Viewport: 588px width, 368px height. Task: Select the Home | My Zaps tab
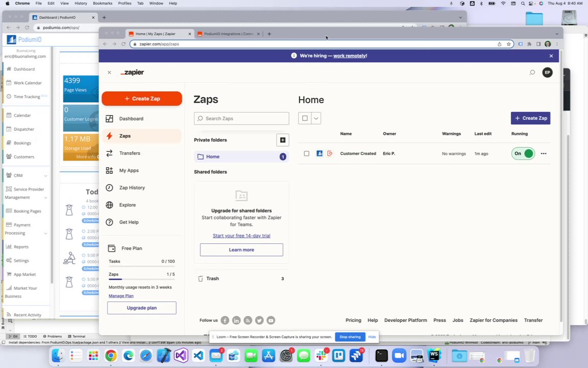coord(160,34)
